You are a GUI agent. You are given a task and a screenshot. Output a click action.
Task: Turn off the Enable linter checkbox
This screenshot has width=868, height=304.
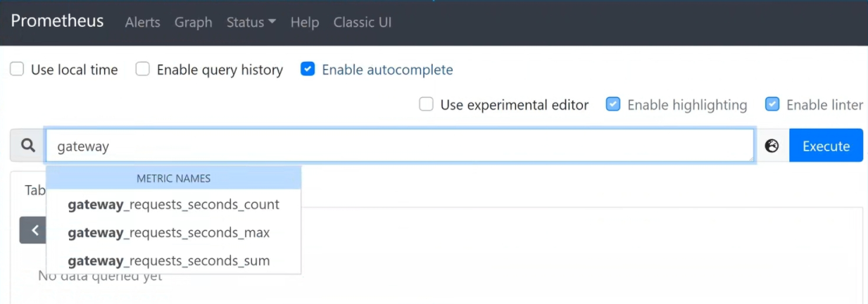[772, 105]
